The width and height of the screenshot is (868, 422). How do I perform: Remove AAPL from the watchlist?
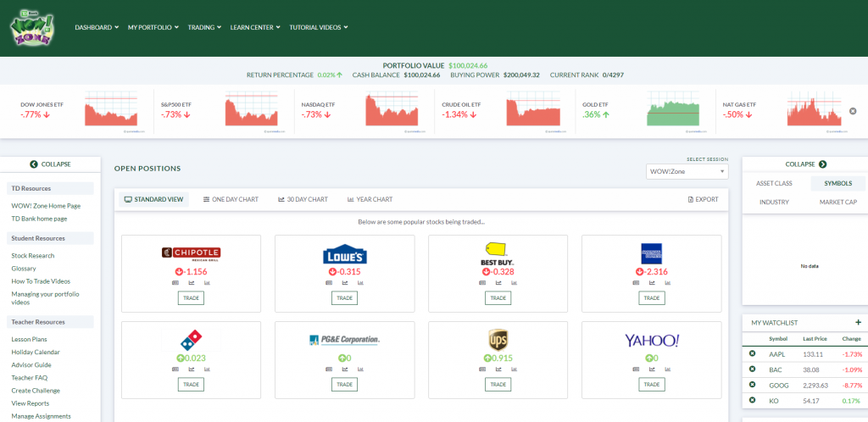point(752,354)
